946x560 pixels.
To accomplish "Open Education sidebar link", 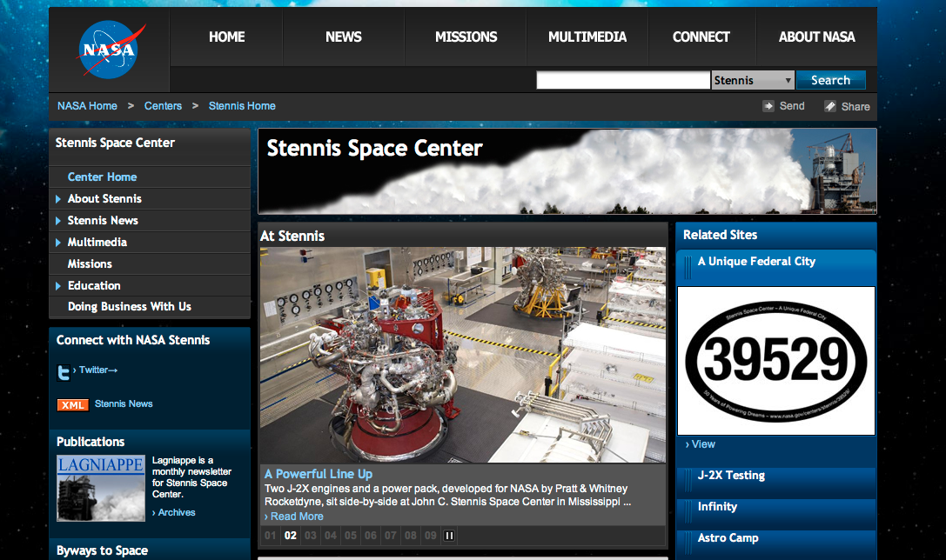I will [x=94, y=286].
